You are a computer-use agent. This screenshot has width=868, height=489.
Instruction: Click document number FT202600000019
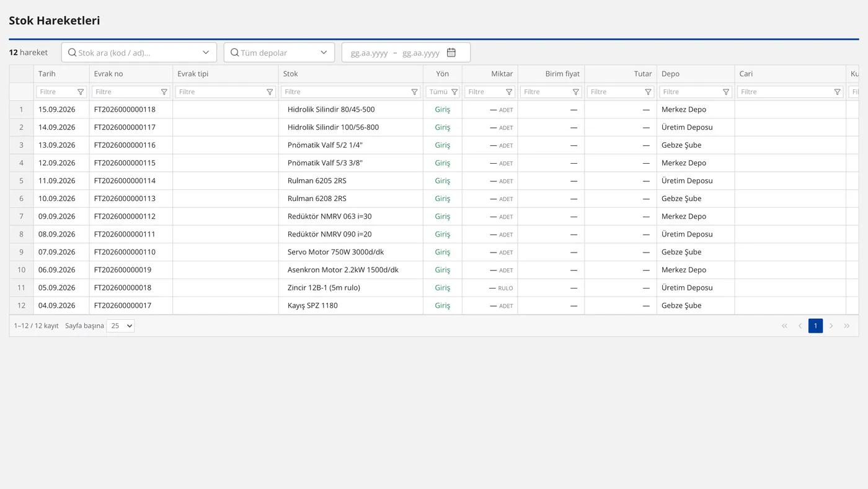point(123,271)
